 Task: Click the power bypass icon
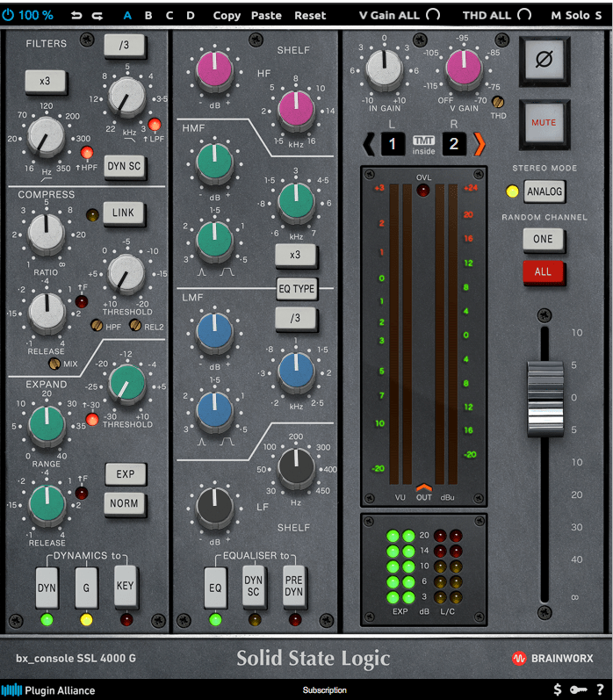pos(8,15)
